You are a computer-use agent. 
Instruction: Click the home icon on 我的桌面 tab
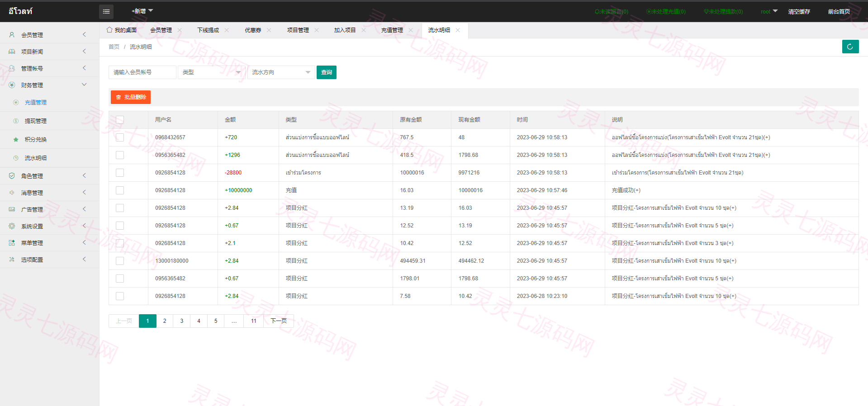tap(109, 30)
